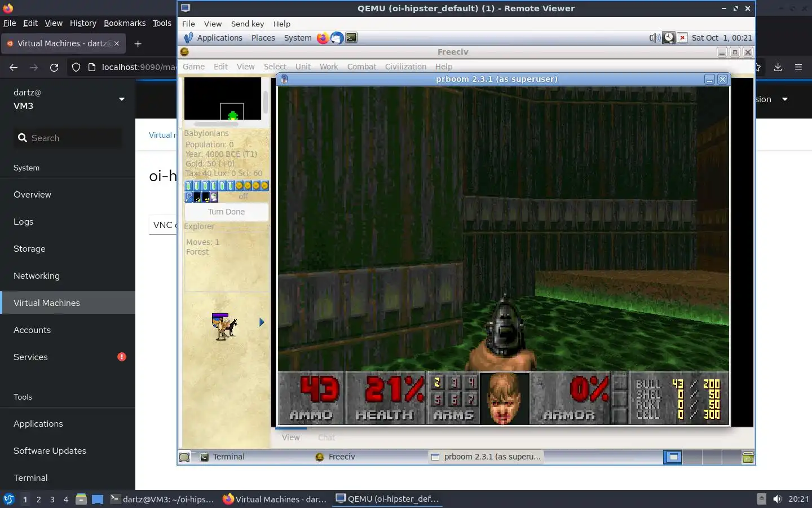
Task: Click the guest workspace switcher active workspace
Action: (x=673, y=457)
